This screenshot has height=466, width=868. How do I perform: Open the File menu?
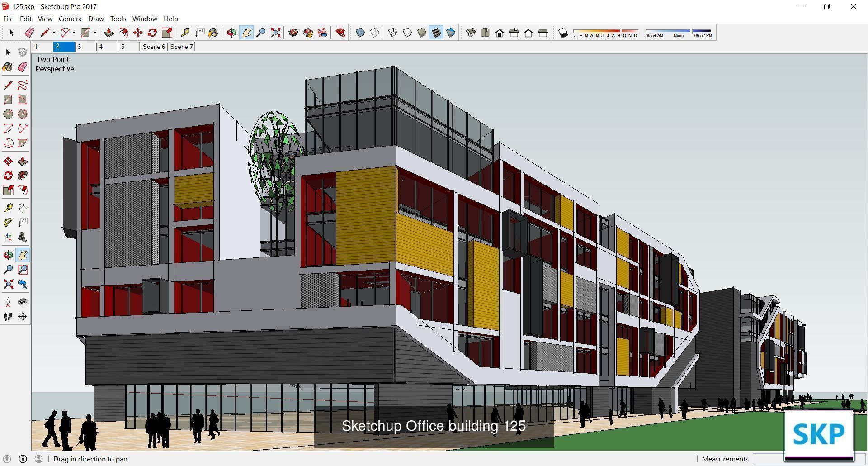coord(8,19)
